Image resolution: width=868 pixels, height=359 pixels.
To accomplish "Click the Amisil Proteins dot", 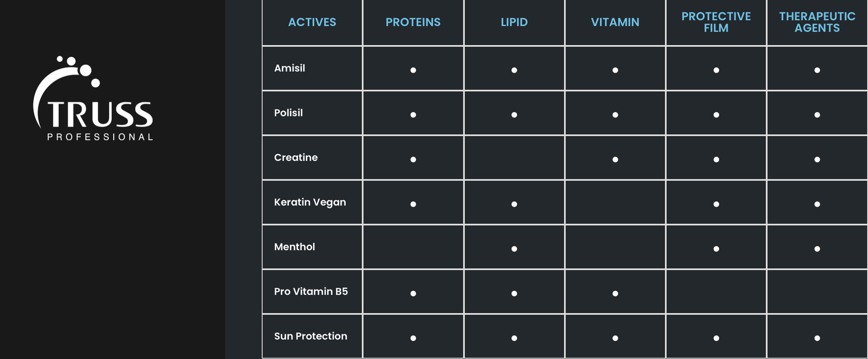I will click(413, 70).
